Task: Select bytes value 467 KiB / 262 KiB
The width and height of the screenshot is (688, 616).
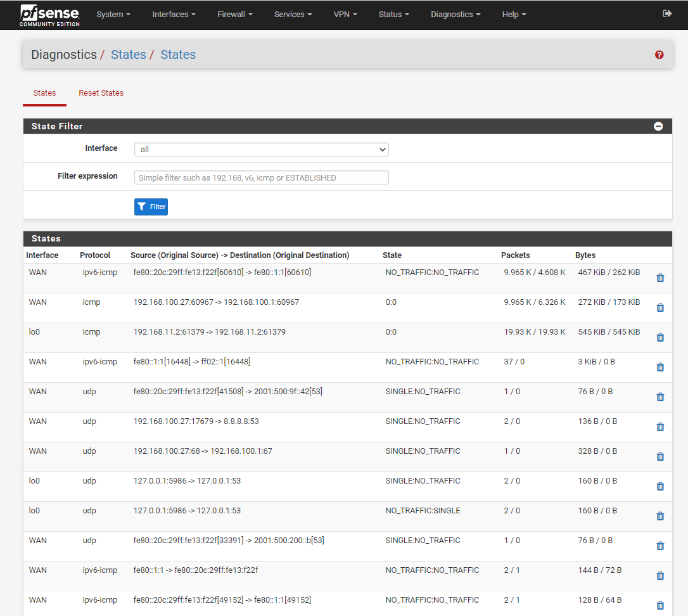Action: [609, 273]
